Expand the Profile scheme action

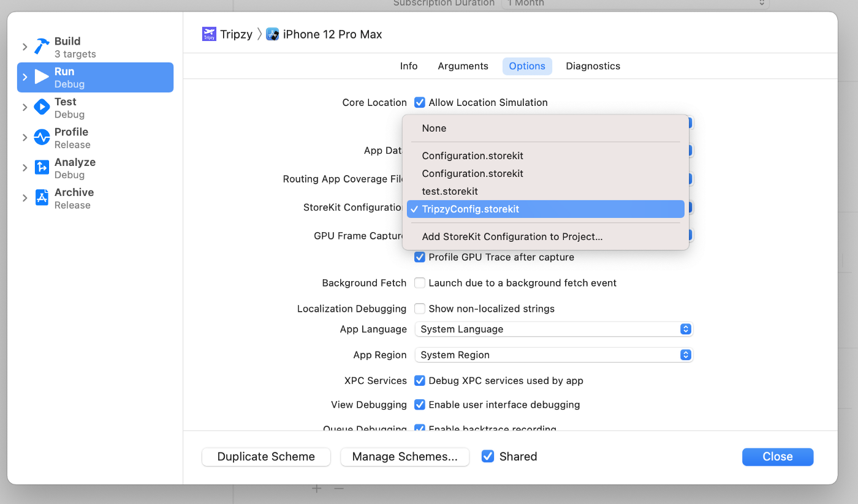tap(25, 137)
